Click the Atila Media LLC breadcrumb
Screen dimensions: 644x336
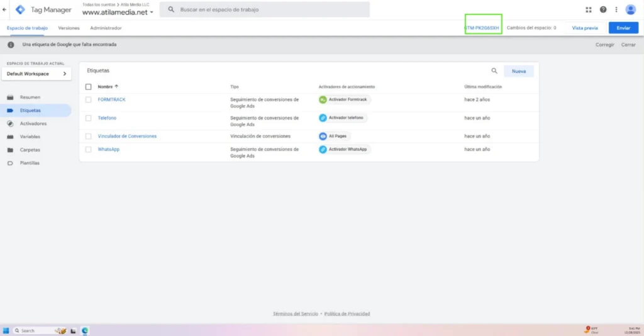pyautogui.click(x=135, y=4)
